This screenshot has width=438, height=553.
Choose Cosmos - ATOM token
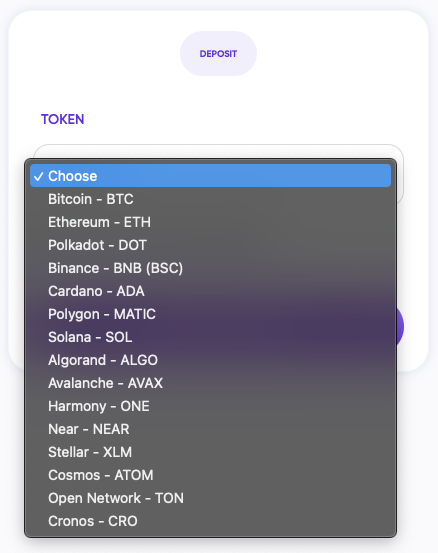point(211,475)
